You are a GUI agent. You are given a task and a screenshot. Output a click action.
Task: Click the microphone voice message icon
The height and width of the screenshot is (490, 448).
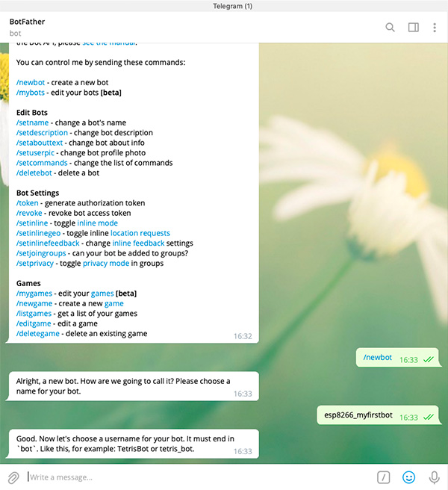click(x=435, y=477)
